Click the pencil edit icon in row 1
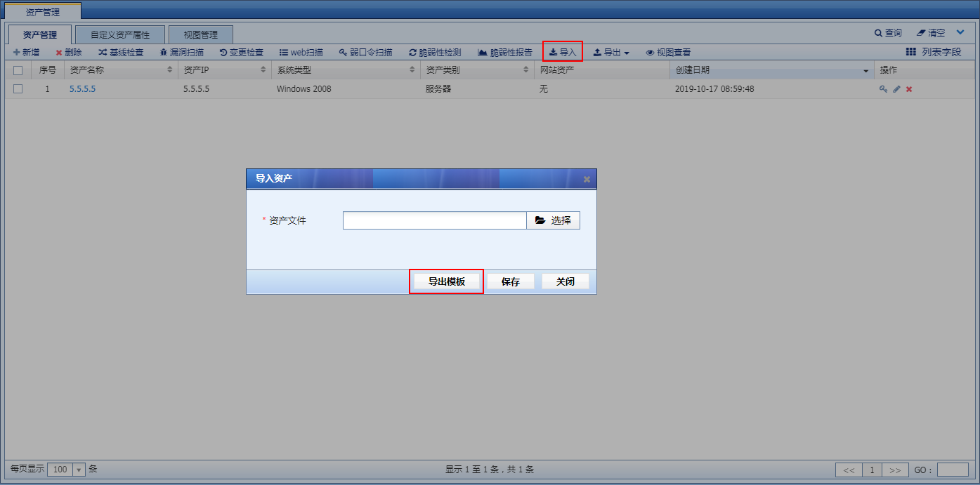This screenshot has height=485, width=980. point(896,89)
